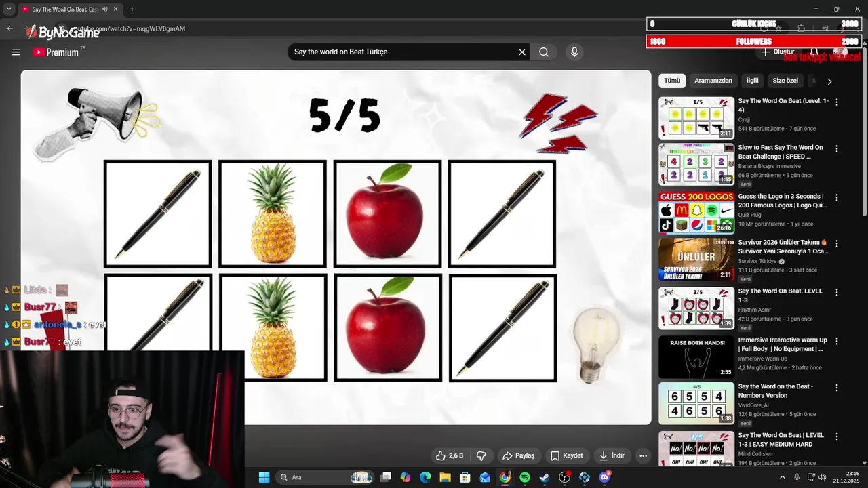868x488 pixels.
Task: Open Discord from the taskbar
Action: tap(604, 477)
